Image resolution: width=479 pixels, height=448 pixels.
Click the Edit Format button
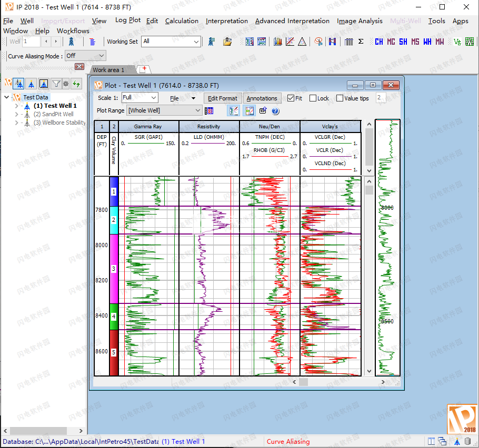222,98
